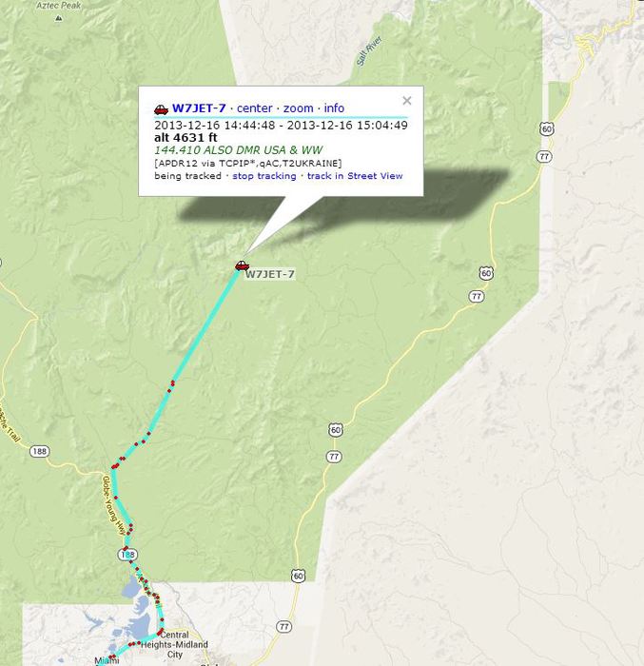Click the Salt River map label
The width and height of the screenshot is (644, 666).
tap(369, 51)
